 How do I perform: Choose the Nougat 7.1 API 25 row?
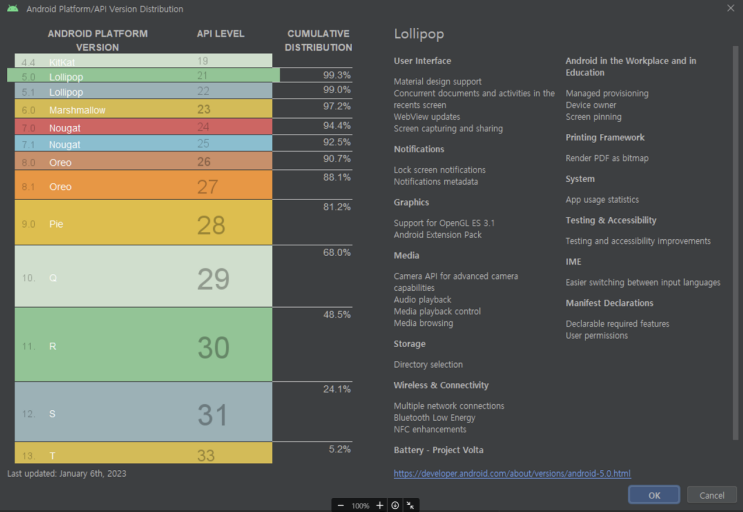(144, 144)
